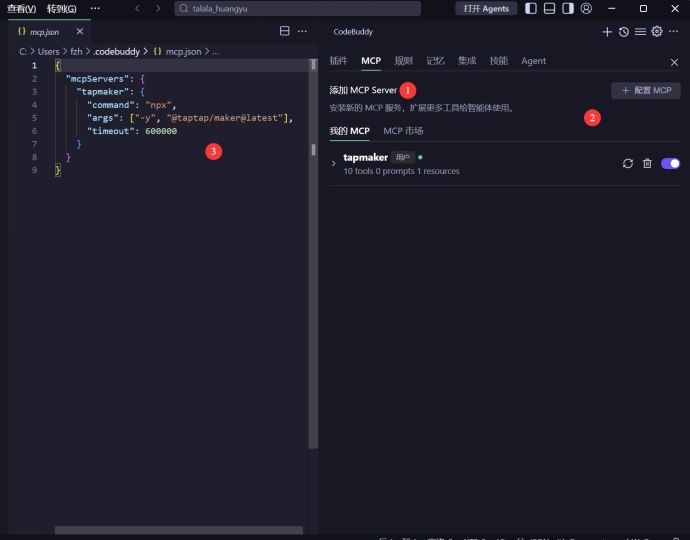Click fzh in the breadcrumb
The image size is (690, 540).
click(x=76, y=51)
